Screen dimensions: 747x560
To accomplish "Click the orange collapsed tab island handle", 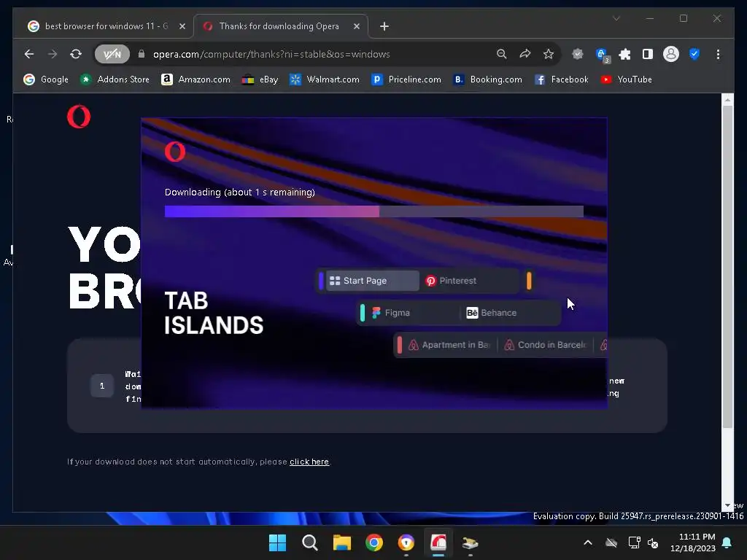I will pos(529,281).
